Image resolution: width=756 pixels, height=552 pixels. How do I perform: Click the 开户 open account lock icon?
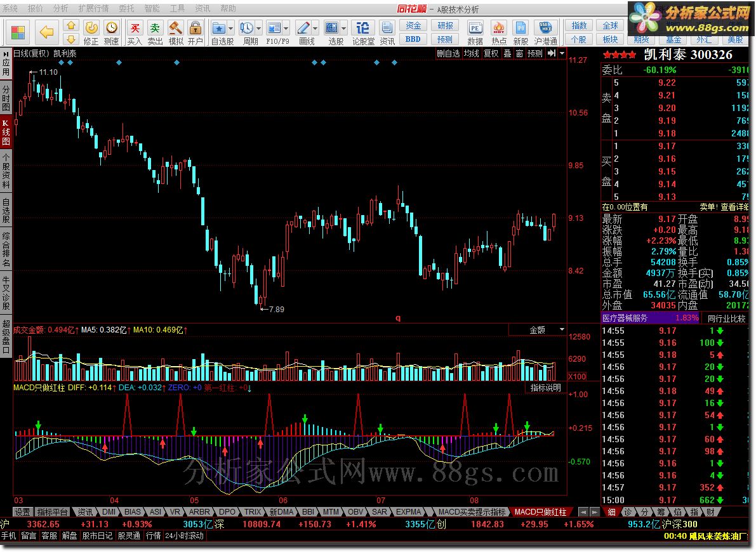(196, 33)
